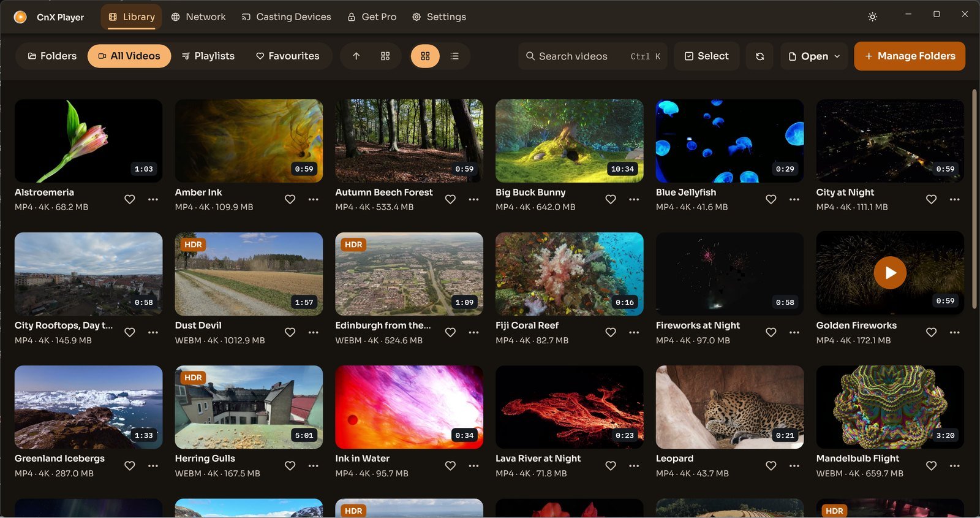
Task: Favourite the Autumn Beech Forest video
Action: tap(450, 199)
